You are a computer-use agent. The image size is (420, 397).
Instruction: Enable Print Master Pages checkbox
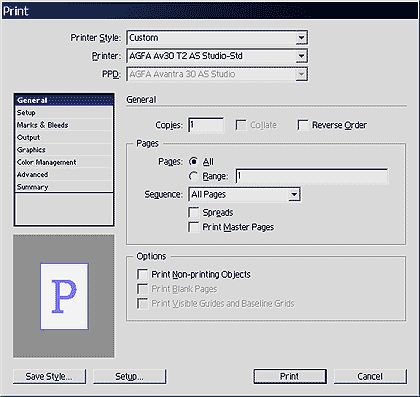194,227
